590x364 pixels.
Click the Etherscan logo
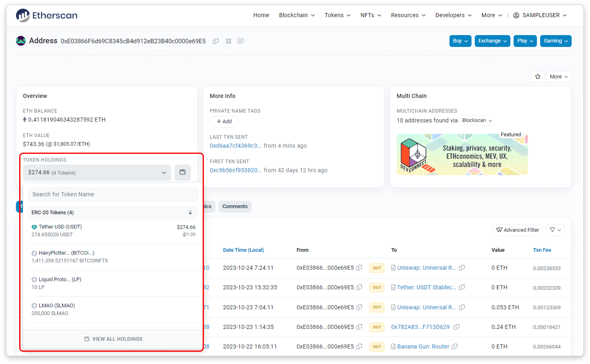coord(47,15)
